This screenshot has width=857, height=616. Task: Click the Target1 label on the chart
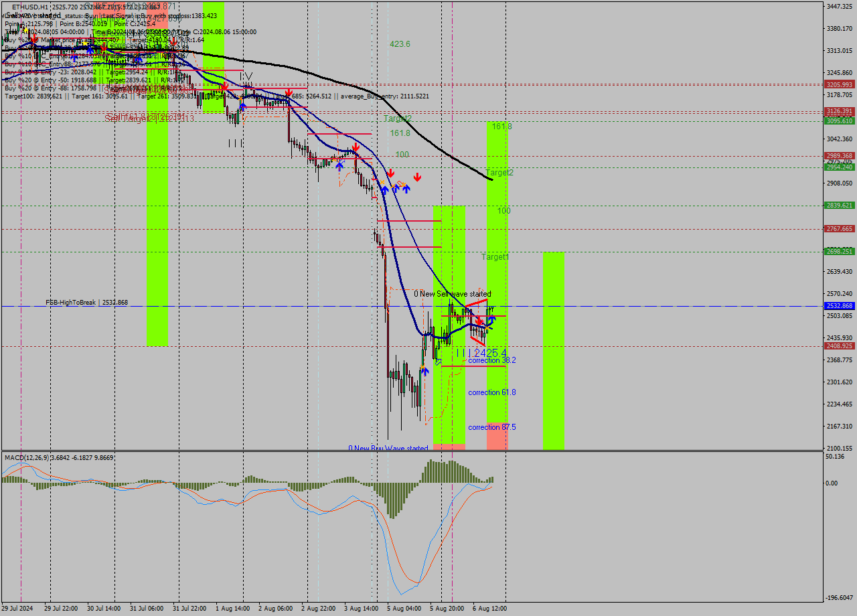pos(495,257)
